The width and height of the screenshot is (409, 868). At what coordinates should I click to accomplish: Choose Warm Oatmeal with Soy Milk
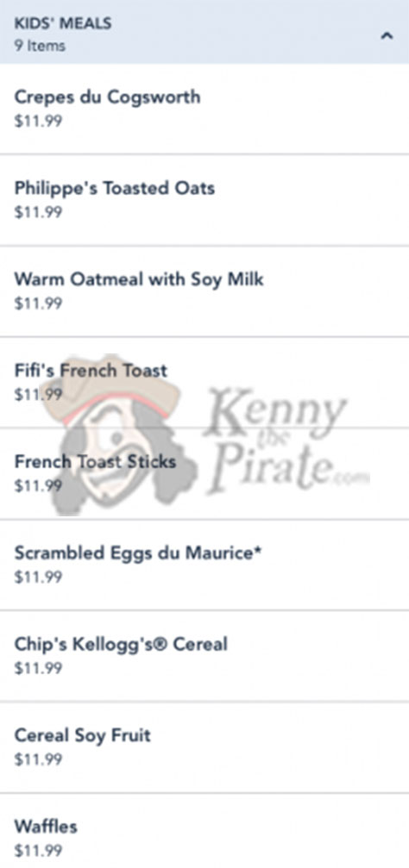[204, 291]
